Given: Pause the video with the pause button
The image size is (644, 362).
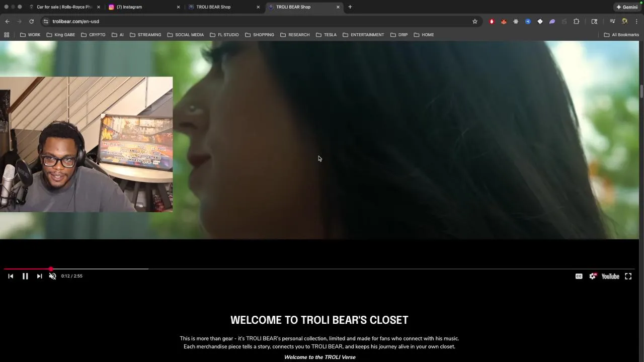Looking at the screenshot, I should coord(25,276).
